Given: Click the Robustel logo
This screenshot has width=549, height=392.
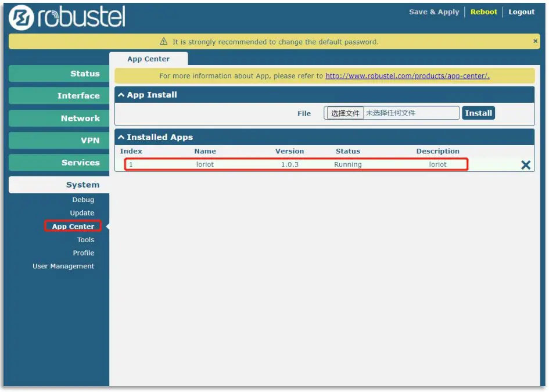Looking at the screenshot, I should 67,17.
